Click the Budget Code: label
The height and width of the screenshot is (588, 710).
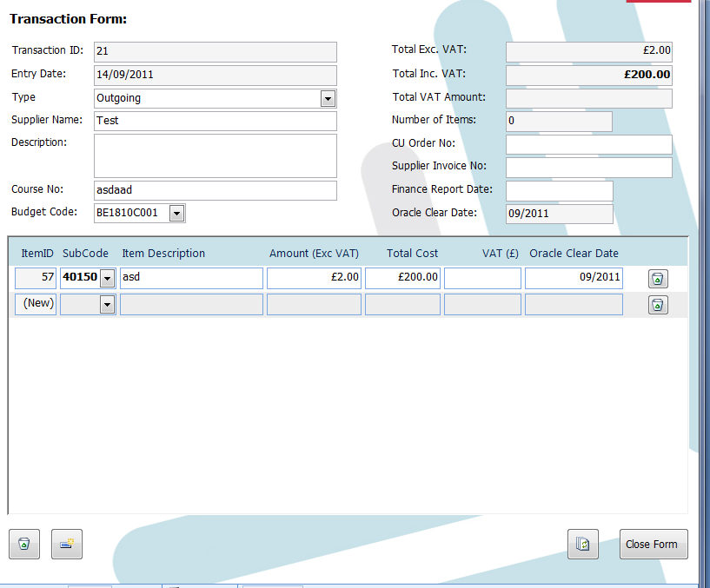point(44,212)
